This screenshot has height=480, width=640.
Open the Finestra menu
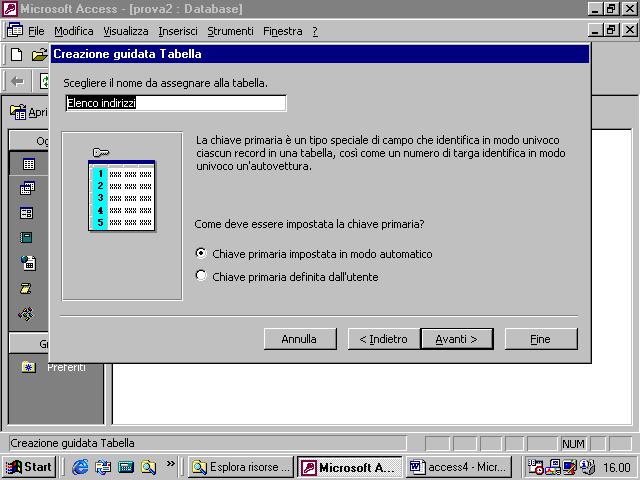coord(282,31)
